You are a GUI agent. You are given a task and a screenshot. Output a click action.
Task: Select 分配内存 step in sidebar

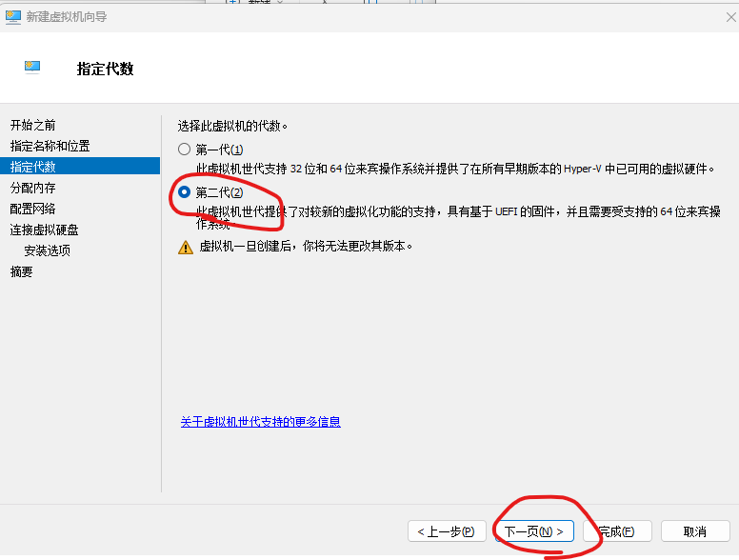pyautogui.click(x=33, y=188)
